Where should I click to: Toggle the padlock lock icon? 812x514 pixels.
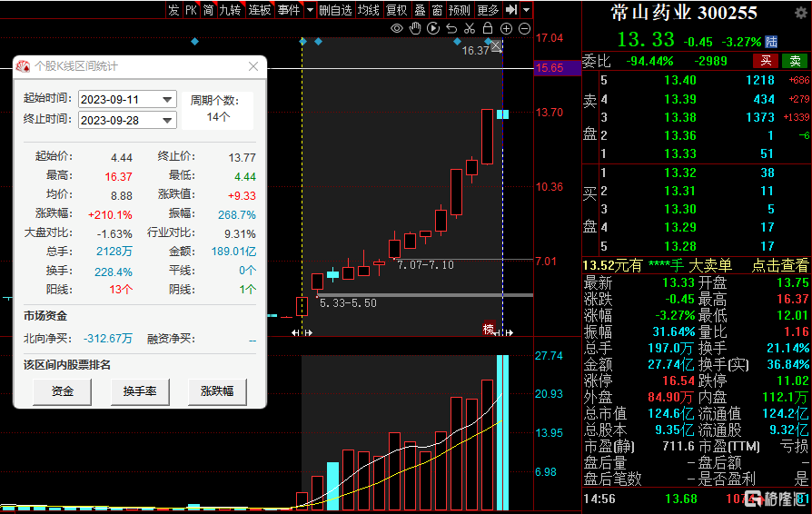[x=488, y=28]
